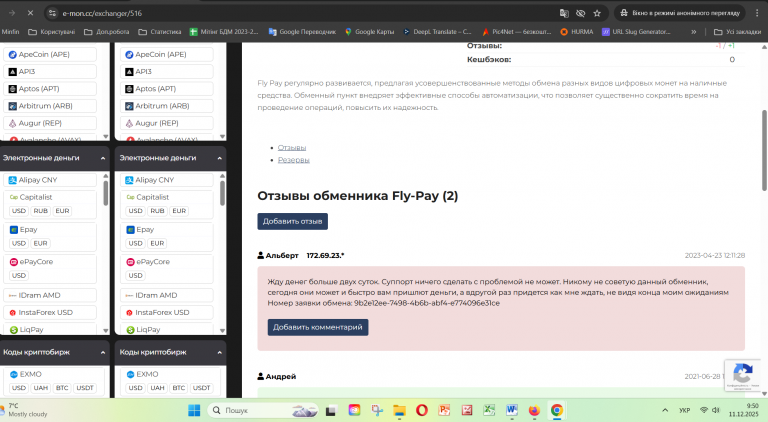The image size is (768, 422).
Task: Select IDram AMD in left column
Action: pyautogui.click(x=50, y=295)
